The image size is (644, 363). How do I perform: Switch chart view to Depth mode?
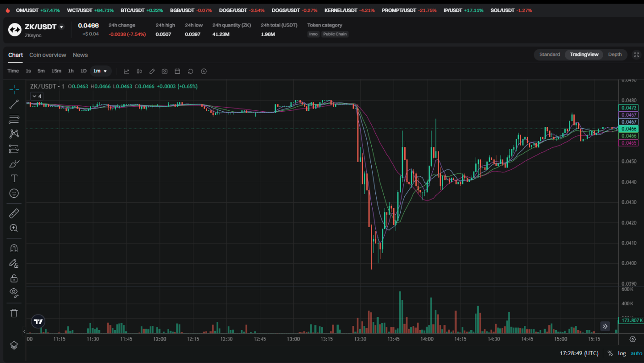pos(615,54)
